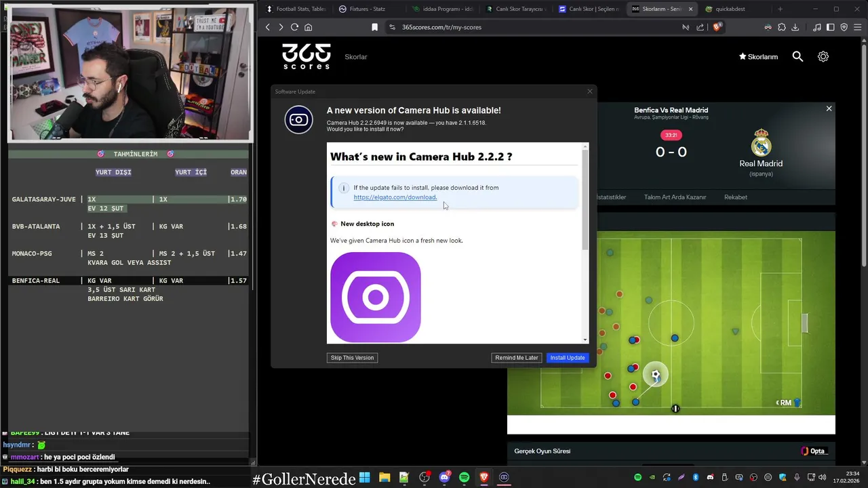The height and width of the screenshot is (488, 868).
Task: Click the 33:21 live match timer badge
Action: point(671,135)
